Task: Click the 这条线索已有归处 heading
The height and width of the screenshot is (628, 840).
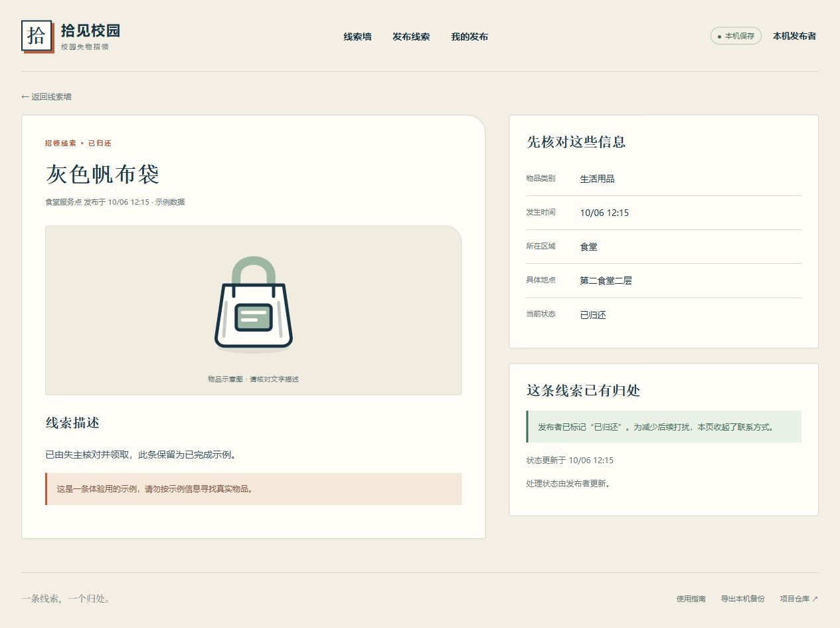Action: click(583, 390)
